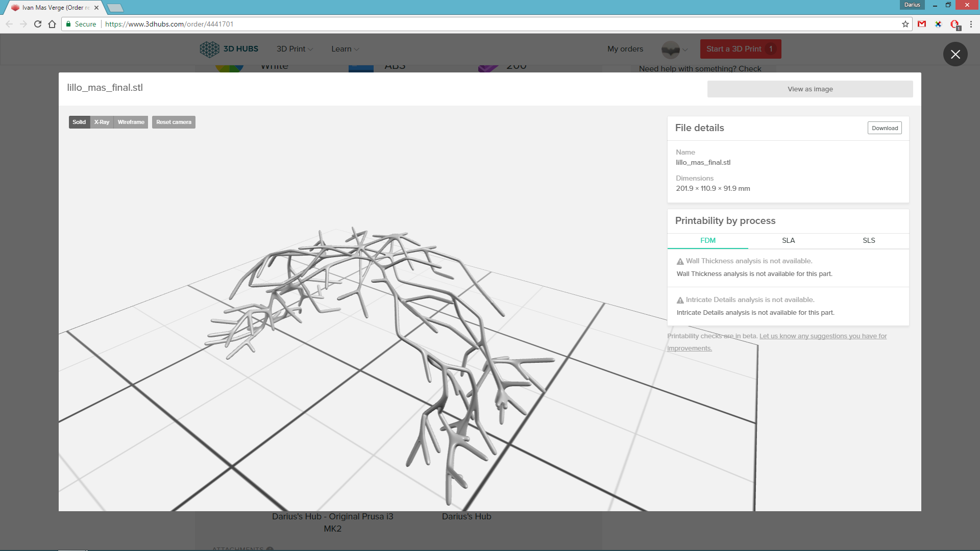Download the lillo_mas_final.stl file

885,128
